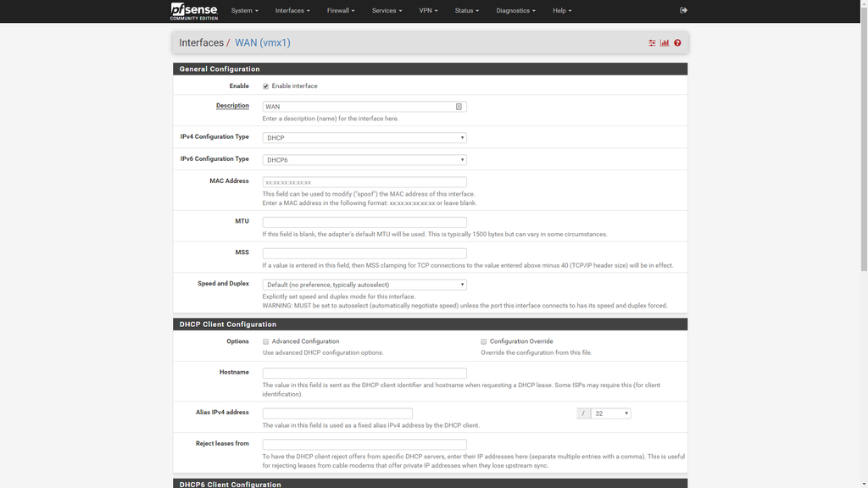The height and width of the screenshot is (488, 868).
Task: Click the related settings sliders icon
Action: 651,42
